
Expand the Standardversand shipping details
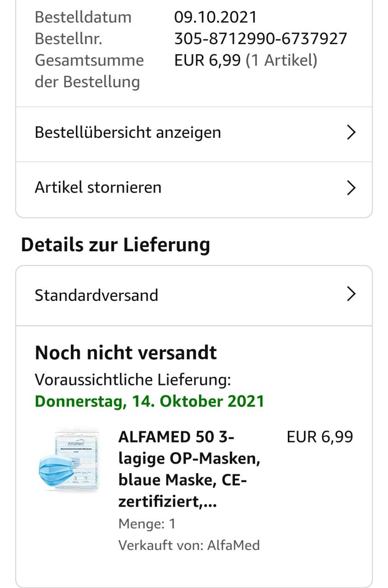pyautogui.click(x=97, y=295)
